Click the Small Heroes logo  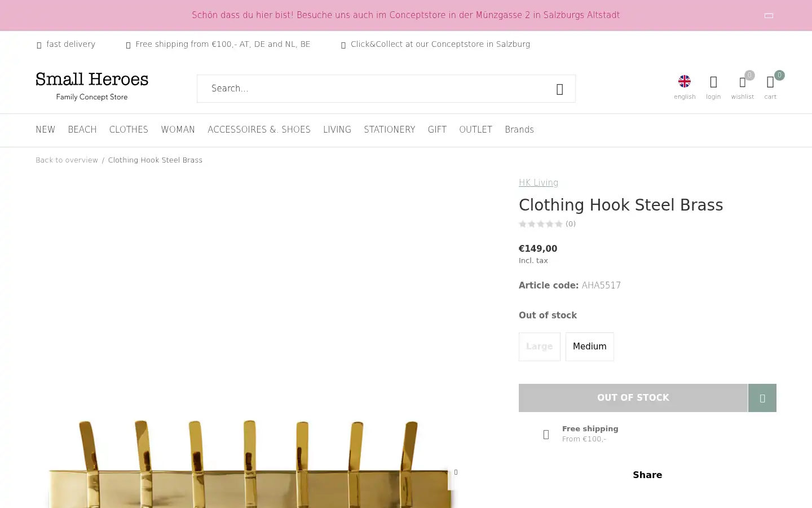pyautogui.click(x=92, y=86)
